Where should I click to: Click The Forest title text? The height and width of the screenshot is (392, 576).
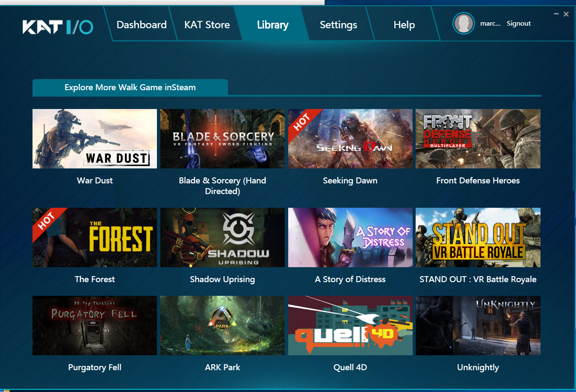pyautogui.click(x=95, y=279)
